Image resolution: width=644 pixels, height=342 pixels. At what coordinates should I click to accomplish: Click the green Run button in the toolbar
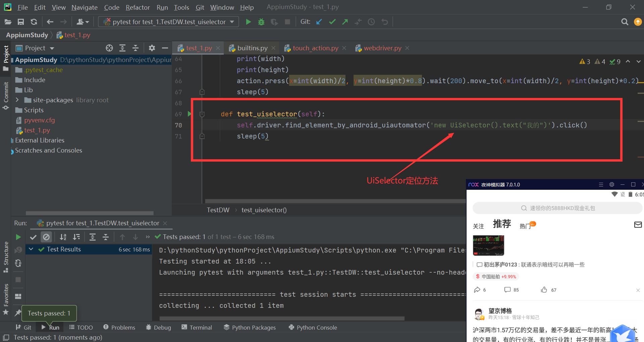click(x=248, y=22)
